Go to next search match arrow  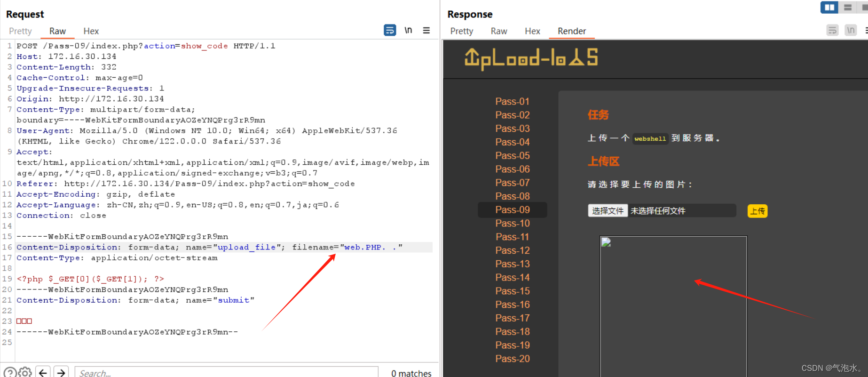pyautogui.click(x=61, y=373)
